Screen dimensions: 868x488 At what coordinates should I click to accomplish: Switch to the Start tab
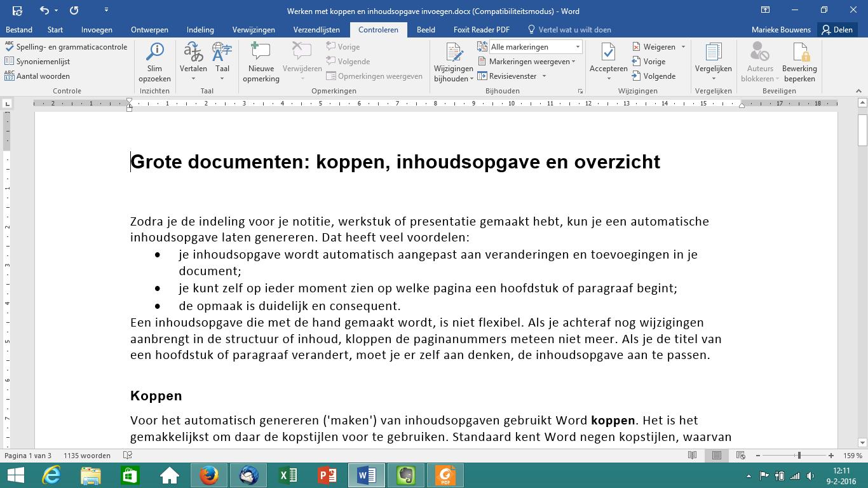pyautogui.click(x=55, y=29)
